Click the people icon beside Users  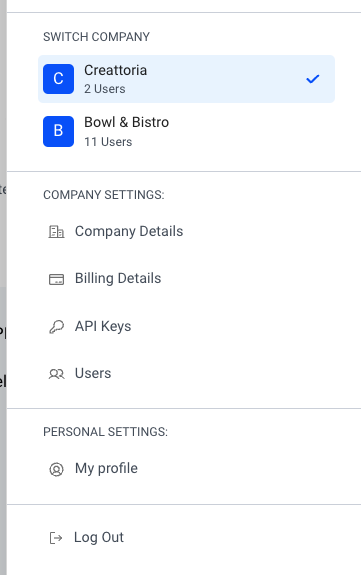(x=56, y=374)
